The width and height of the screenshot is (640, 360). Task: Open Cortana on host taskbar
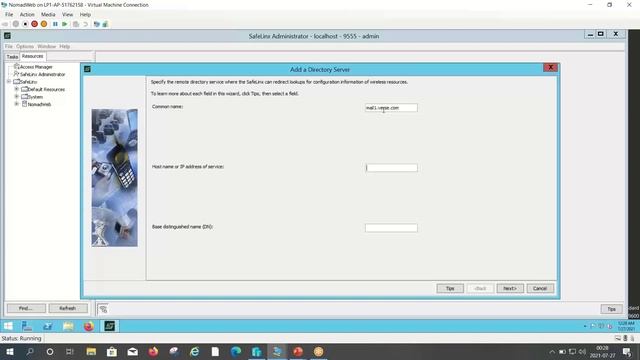[x=50, y=351]
